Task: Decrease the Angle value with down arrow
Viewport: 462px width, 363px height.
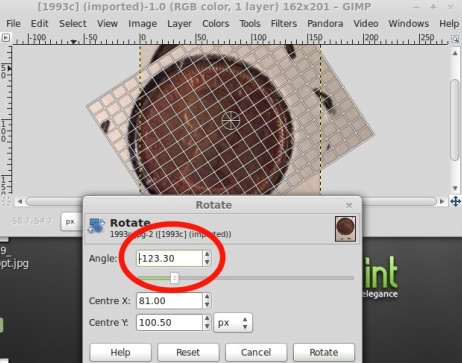Action: pos(207,262)
